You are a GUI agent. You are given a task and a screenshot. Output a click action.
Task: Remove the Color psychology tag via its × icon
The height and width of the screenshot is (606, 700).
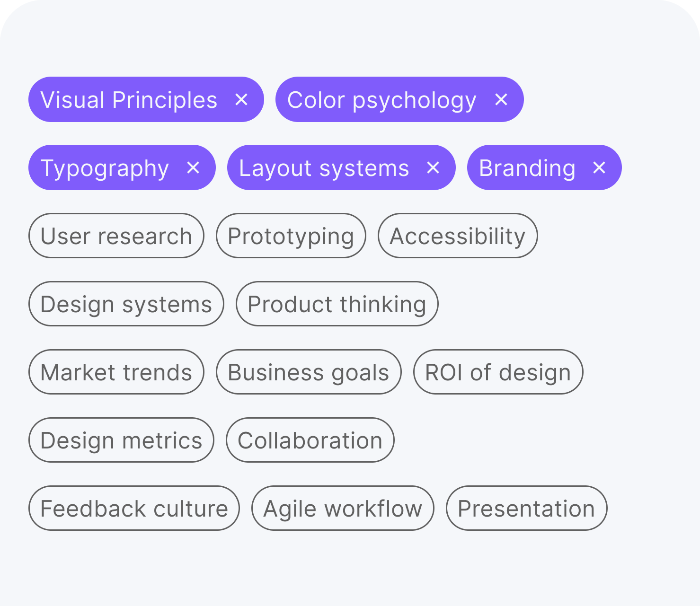[x=502, y=99]
